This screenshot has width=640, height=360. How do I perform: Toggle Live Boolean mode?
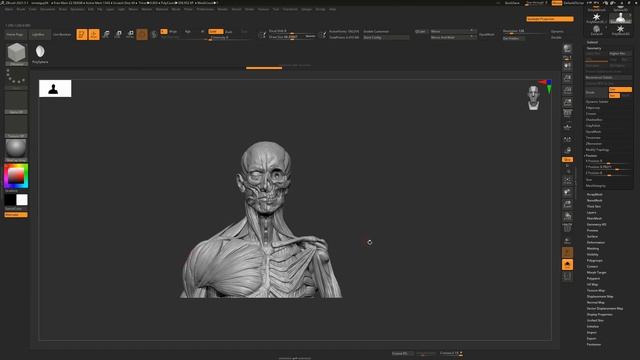click(x=62, y=35)
